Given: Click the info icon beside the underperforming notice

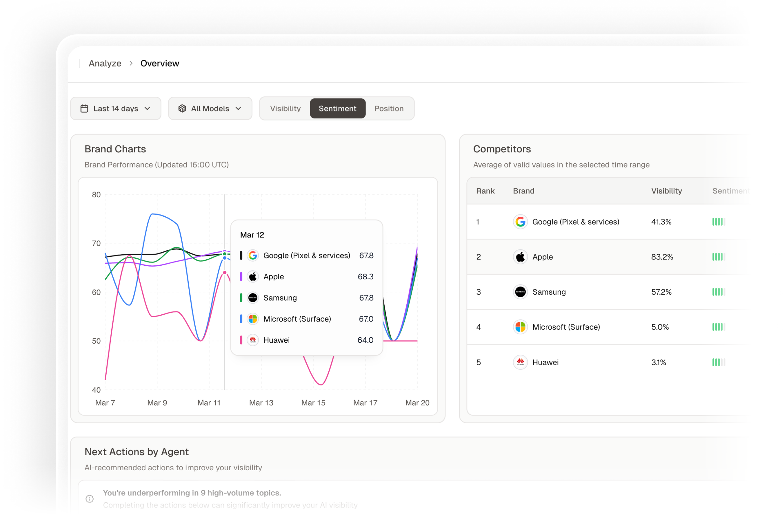Looking at the screenshot, I should 89,499.
